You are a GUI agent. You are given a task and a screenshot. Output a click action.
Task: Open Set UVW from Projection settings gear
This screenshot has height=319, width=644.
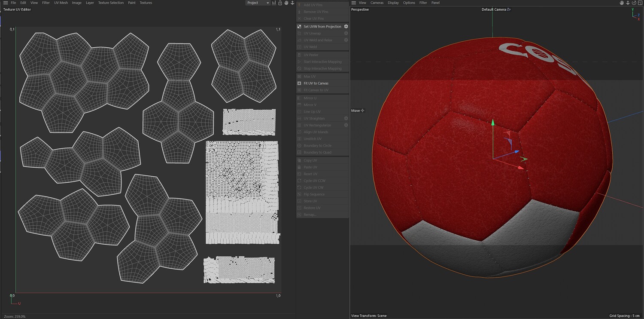[346, 26]
